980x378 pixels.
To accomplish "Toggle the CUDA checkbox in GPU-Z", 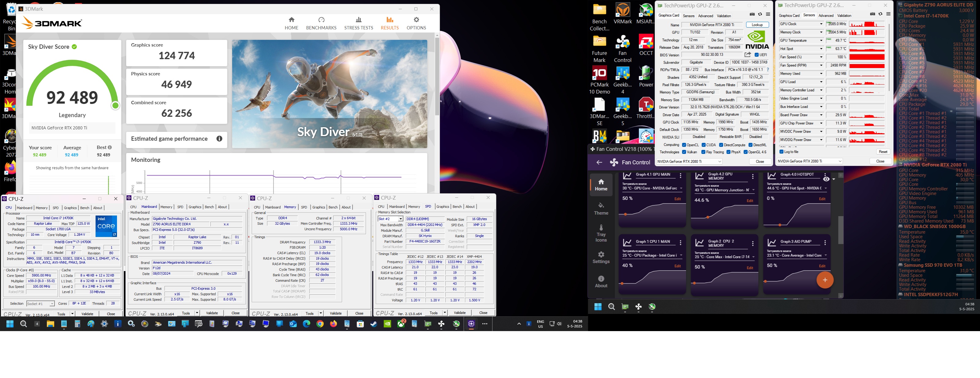I will pyautogui.click(x=704, y=145).
